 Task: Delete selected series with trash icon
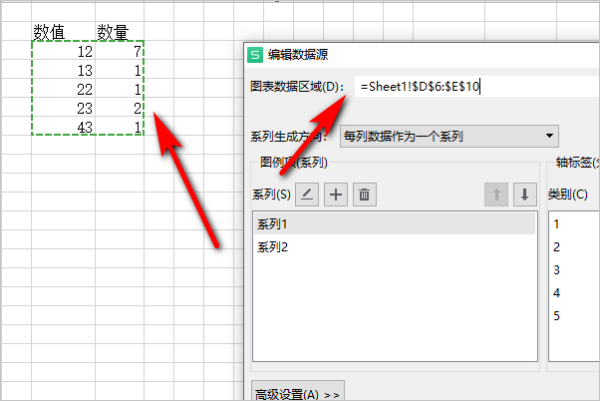pyautogui.click(x=364, y=194)
